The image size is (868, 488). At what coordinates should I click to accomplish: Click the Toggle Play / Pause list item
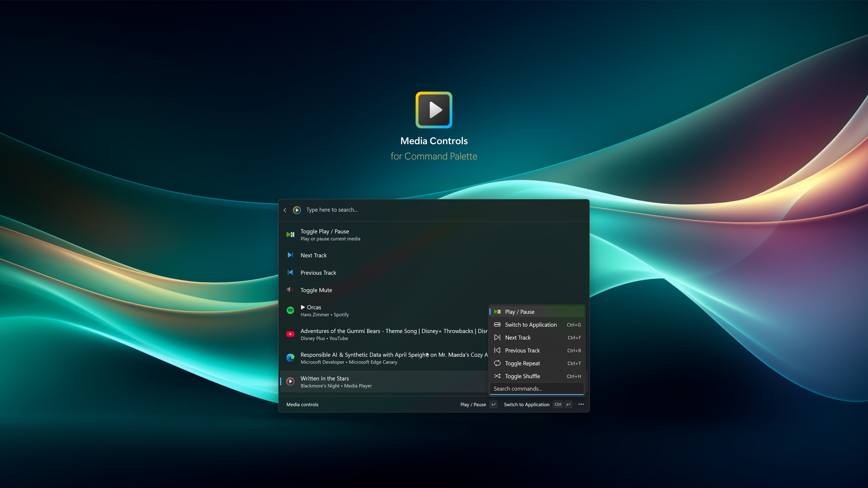click(325, 235)
